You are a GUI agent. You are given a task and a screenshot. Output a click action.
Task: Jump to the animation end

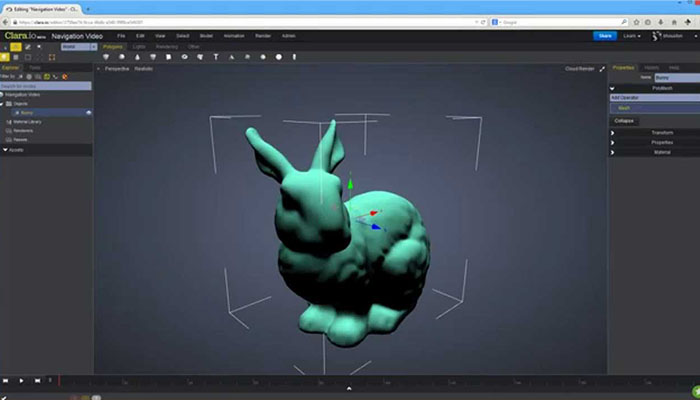pyautogui.click(x=38, y=381)
